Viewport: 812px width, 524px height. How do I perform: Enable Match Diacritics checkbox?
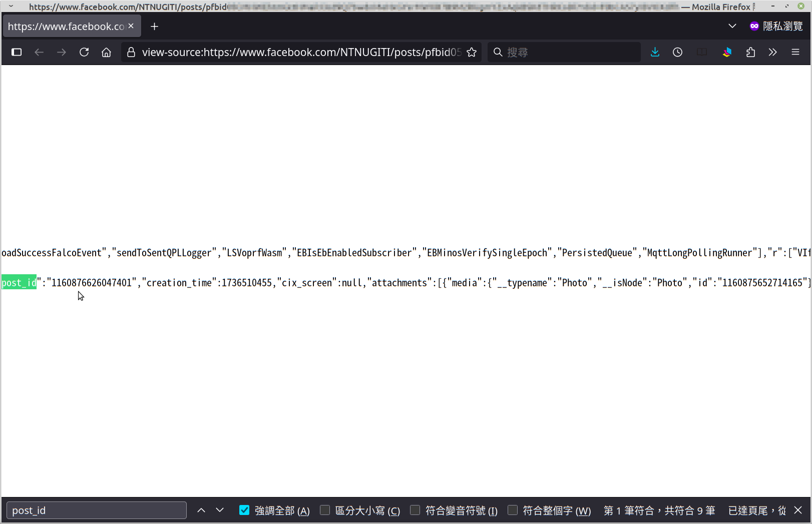coord(415,510)
